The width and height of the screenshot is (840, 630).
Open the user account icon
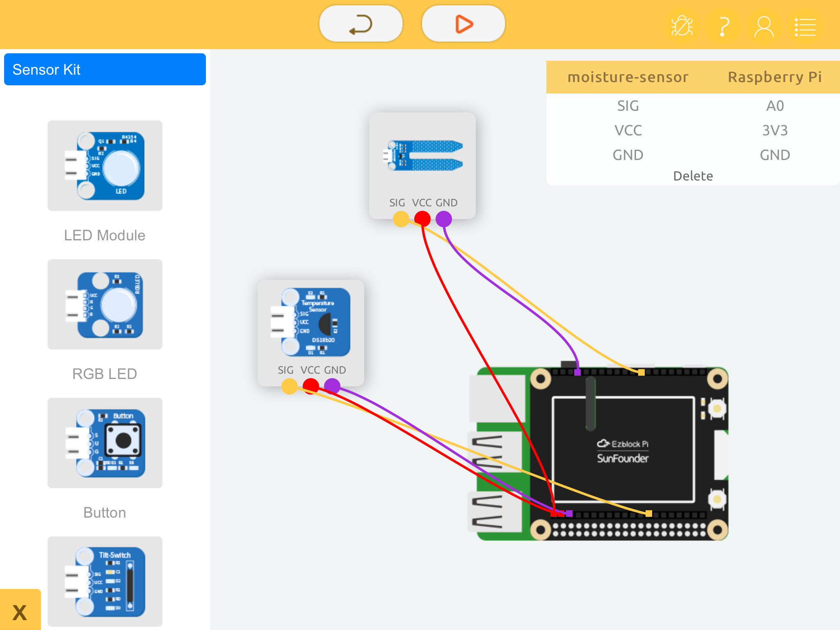coord(764,27)
